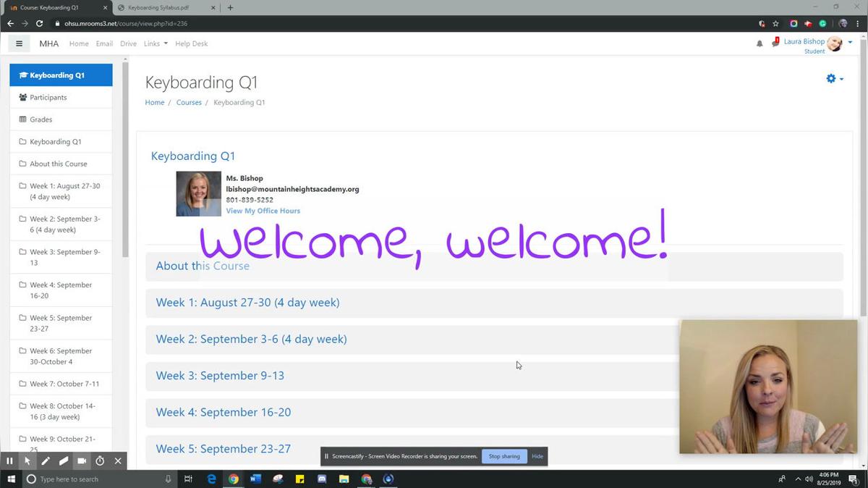Open a new browser tab

pos(230,7)
